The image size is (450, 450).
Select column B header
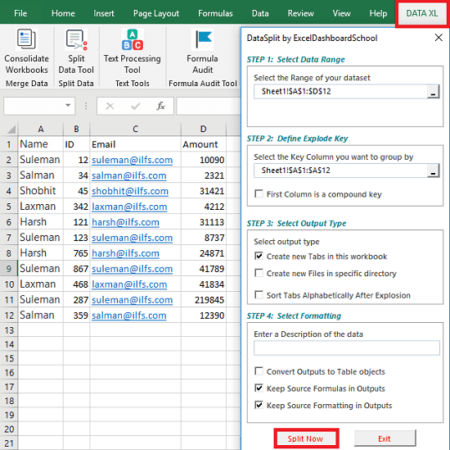pos(77,129)
